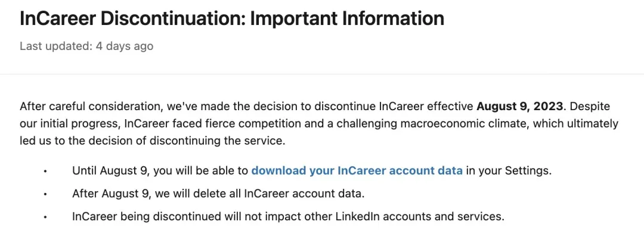644x240 pixels.
Task: Click the "Until August 9" bullet text
Action: [111, 170]
